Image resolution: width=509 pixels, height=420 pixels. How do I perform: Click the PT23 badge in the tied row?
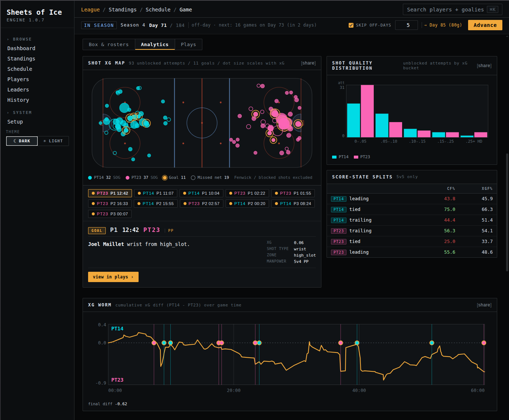click(339, 242)
